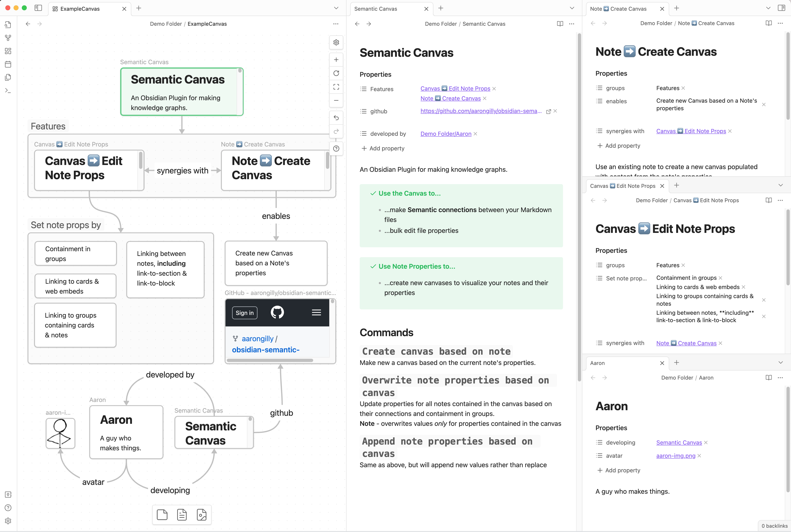791x532 pixels.
Task: Click Add property in Semantic Canvas note
Action: (383, 148)
